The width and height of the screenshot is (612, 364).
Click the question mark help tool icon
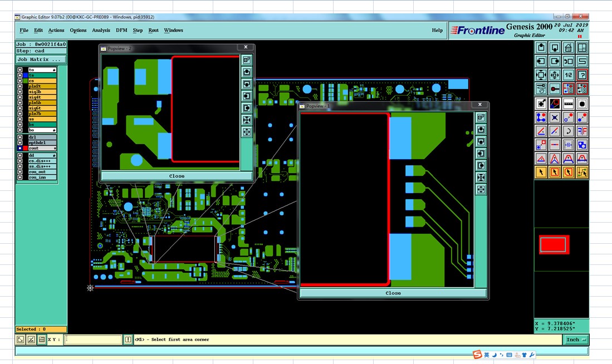[582, 75]
